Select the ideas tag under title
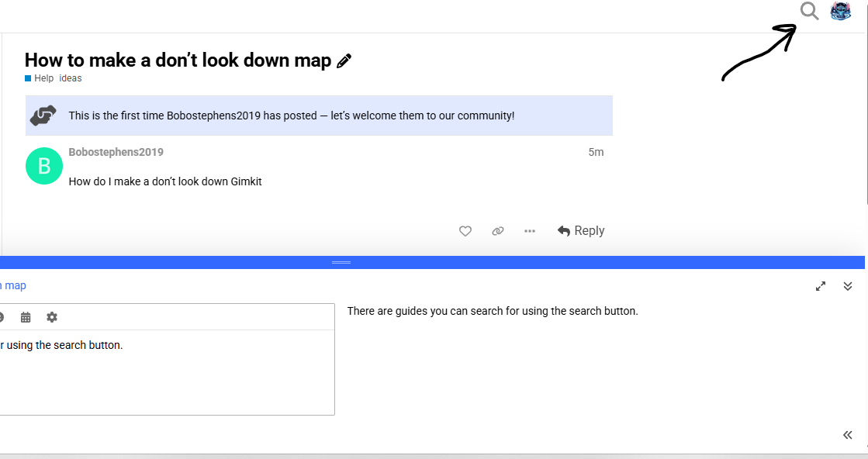The image size is (868, 459). pos(71,78)
